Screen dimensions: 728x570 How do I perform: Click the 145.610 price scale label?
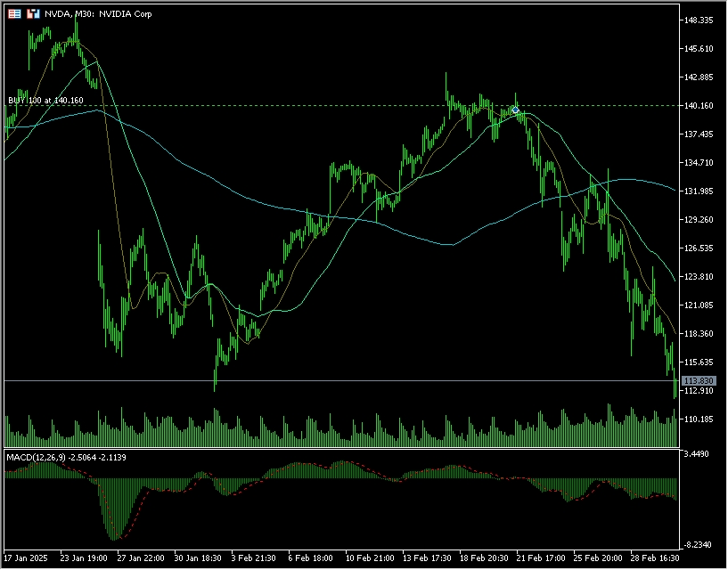699,49
